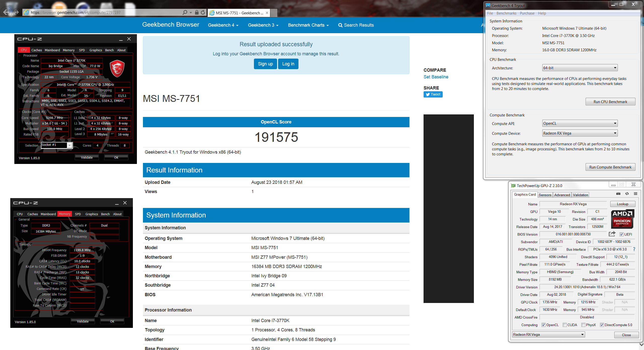Take a GPU-Z screenshot with the camera icon
Viewport: 644px width, 350px height.
tap(618, 194)
